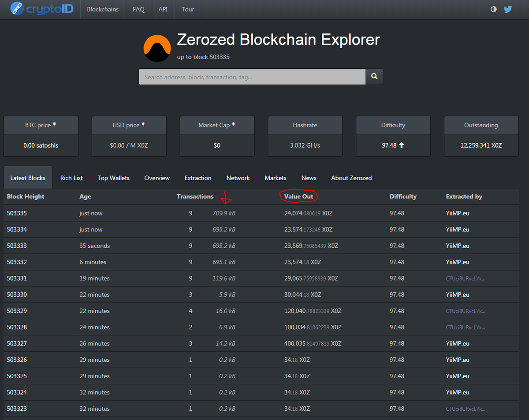529x420 pixels.
Task: Click the 12,259,341 X0Z outstanding value
Action: tap(481, 145)
